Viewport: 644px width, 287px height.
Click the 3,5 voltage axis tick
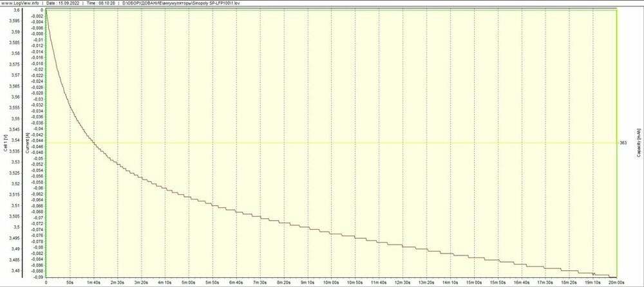point(17,227)
